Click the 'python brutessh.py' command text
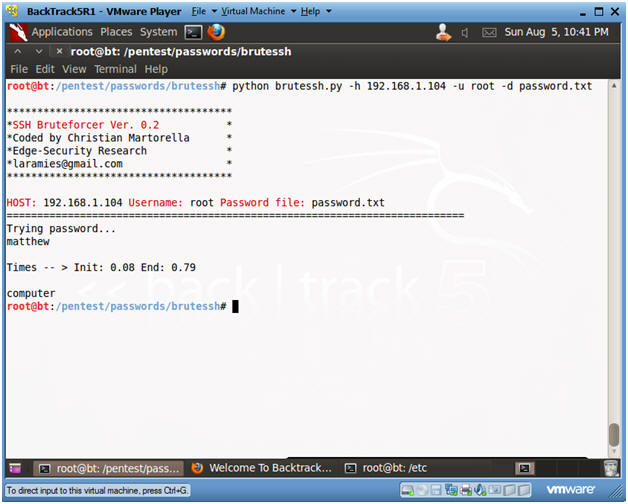The image size is (628, 504). pos(287,86)
